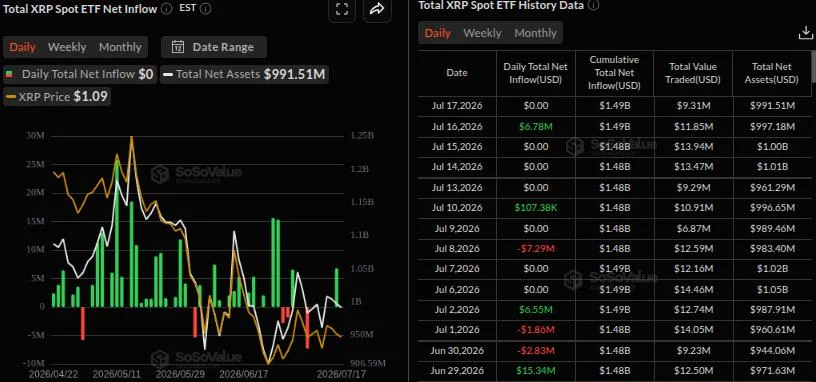Download the history data table
Viewport: 816px width, 382px height.
click(805, 33)
